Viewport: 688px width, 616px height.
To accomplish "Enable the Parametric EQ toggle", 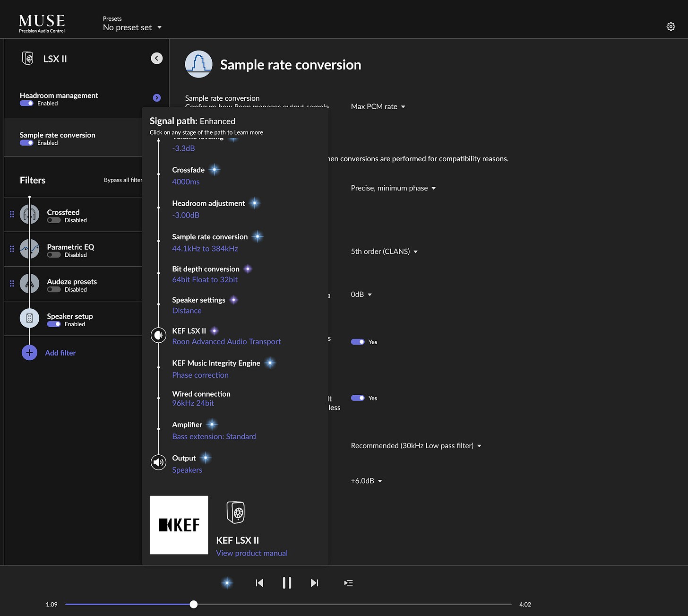I will 54,255.
